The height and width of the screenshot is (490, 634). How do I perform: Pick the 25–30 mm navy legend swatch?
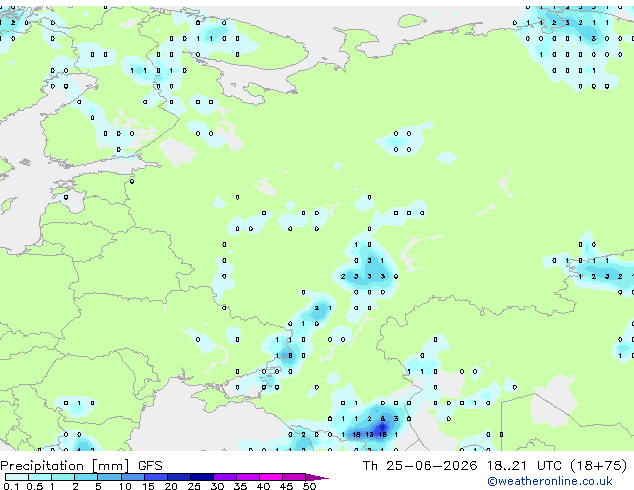[x=201, y=477]
